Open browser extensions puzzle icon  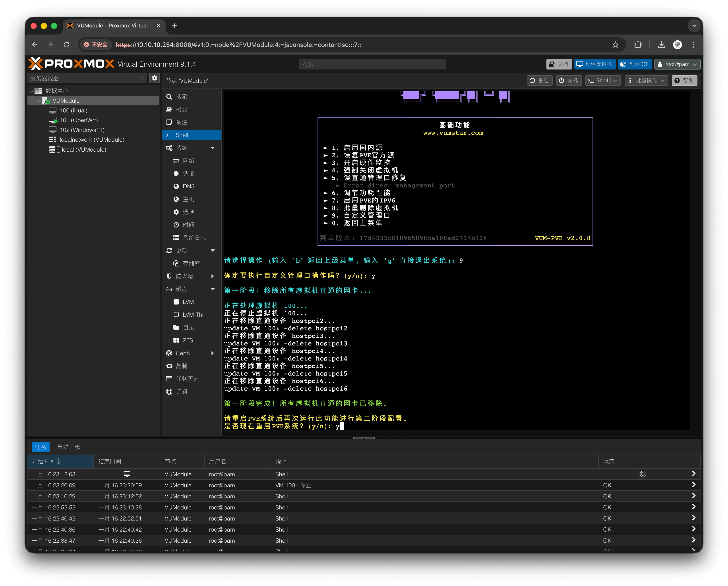coord(637,44)
